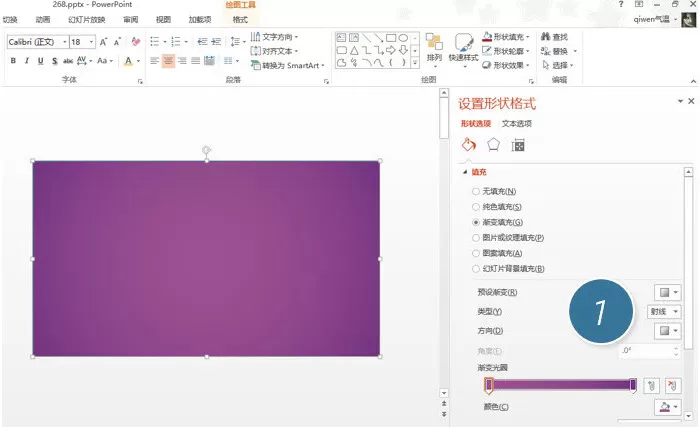Select 图片或纹理填充 picture fill option

click(508, 238)
